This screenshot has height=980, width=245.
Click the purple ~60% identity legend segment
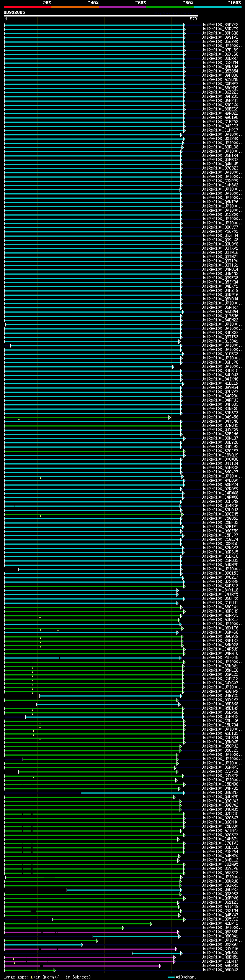pyautogui.click(x=122, y=7)
